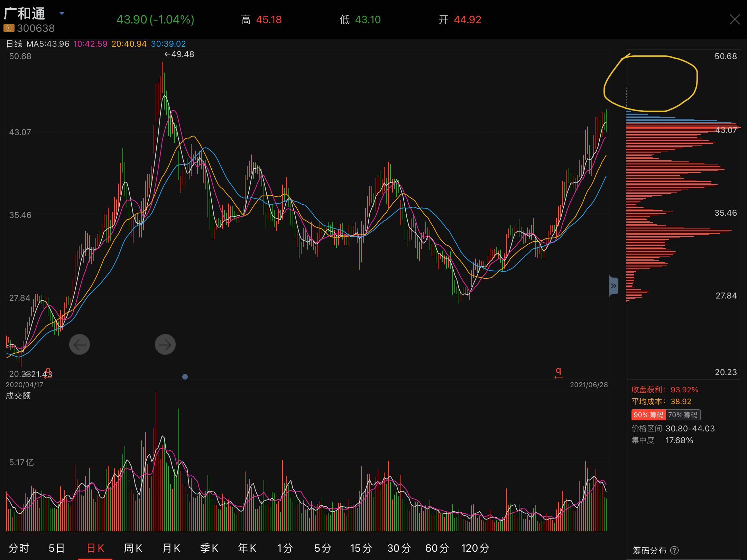Open the 周K weekly chart tab
747x560 pixels.
133,548
